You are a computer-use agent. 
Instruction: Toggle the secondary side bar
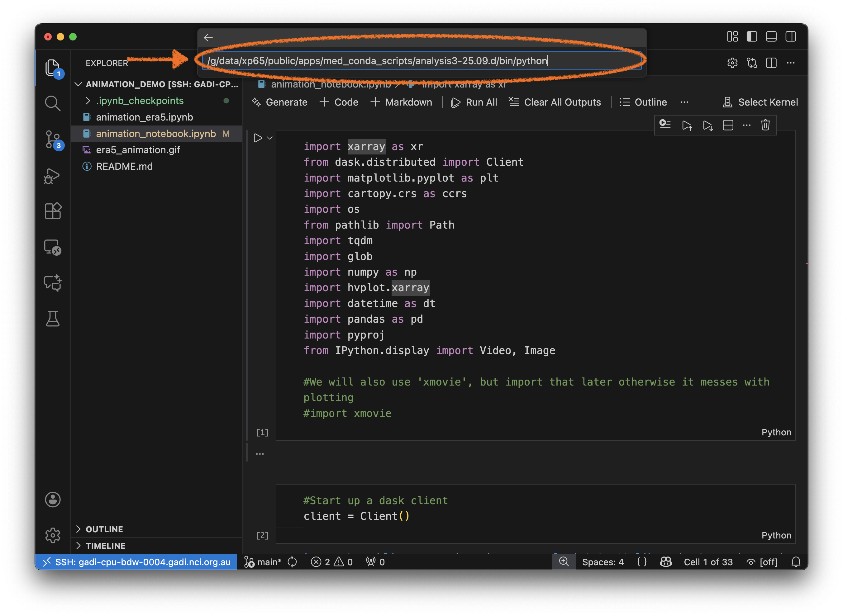point(790,36)
